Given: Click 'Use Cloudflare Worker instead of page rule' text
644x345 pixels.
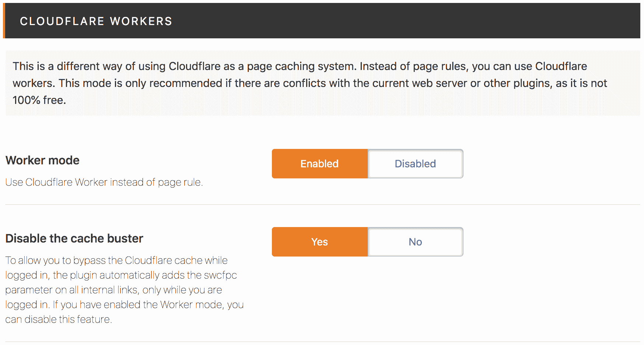Looking at the screenshot, I should pyautogui.click(x=104, y=182).
